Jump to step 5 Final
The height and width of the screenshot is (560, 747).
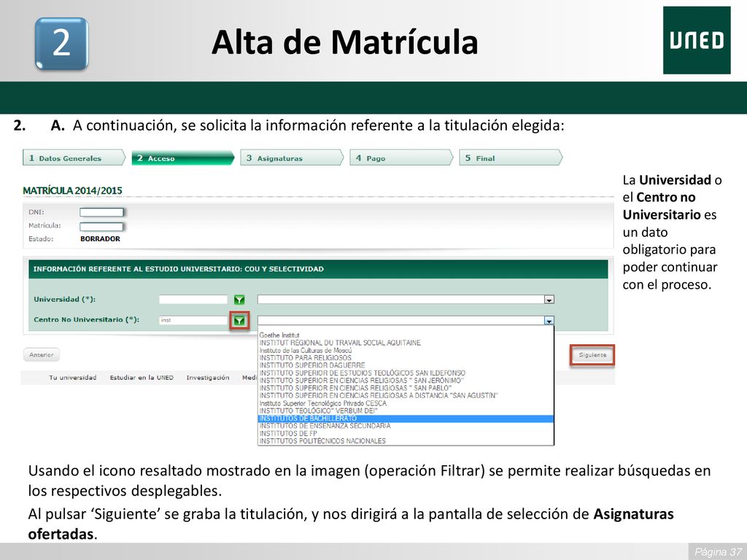[x=510, y=158]
